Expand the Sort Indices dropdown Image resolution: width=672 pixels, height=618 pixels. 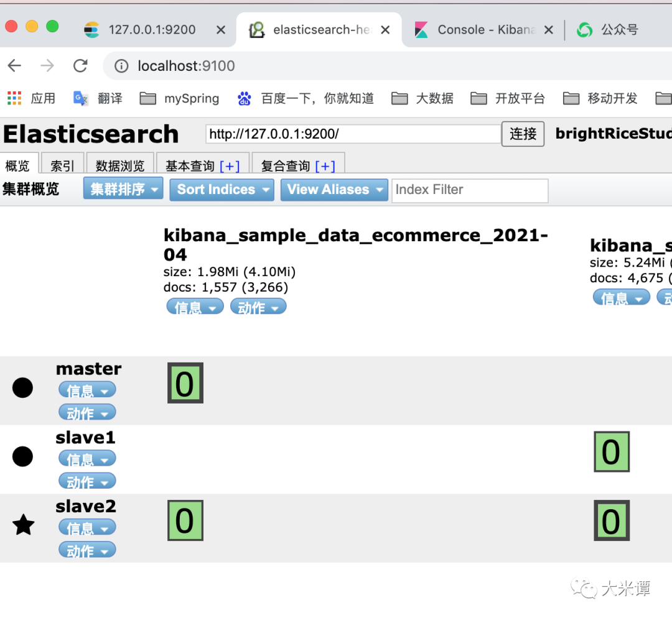click(x=222, y=189)
